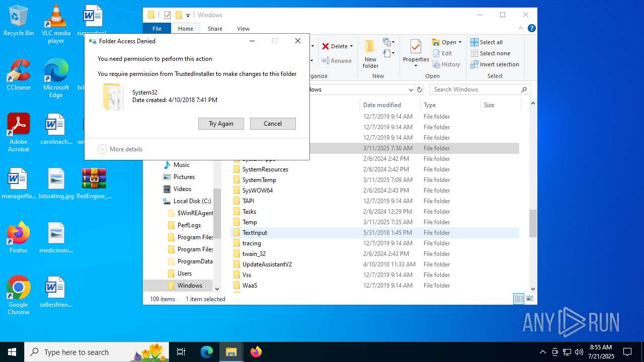Sort by Type column header
This screenshot has height=362, width=644.
point(450,105)
